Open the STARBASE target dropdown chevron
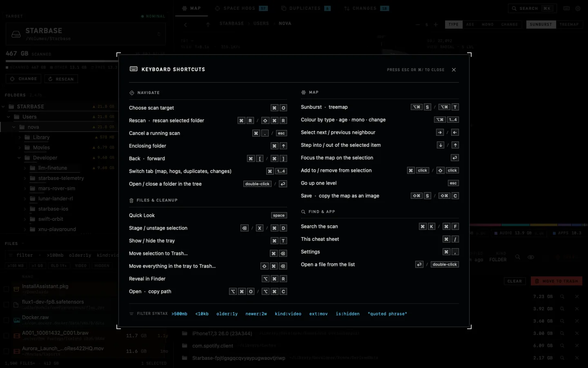Screen dimensions: 588x368 [159, 34]
